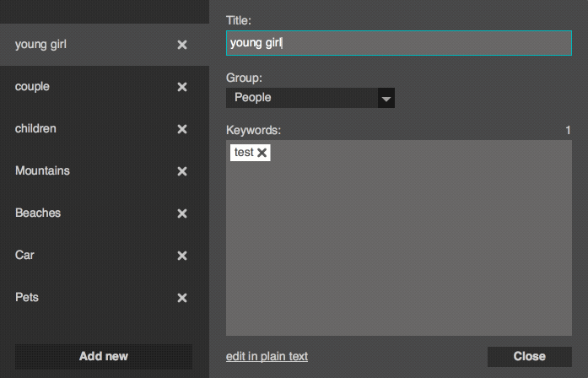Pick the 'Beaches' list entry

tap(105, 213)
